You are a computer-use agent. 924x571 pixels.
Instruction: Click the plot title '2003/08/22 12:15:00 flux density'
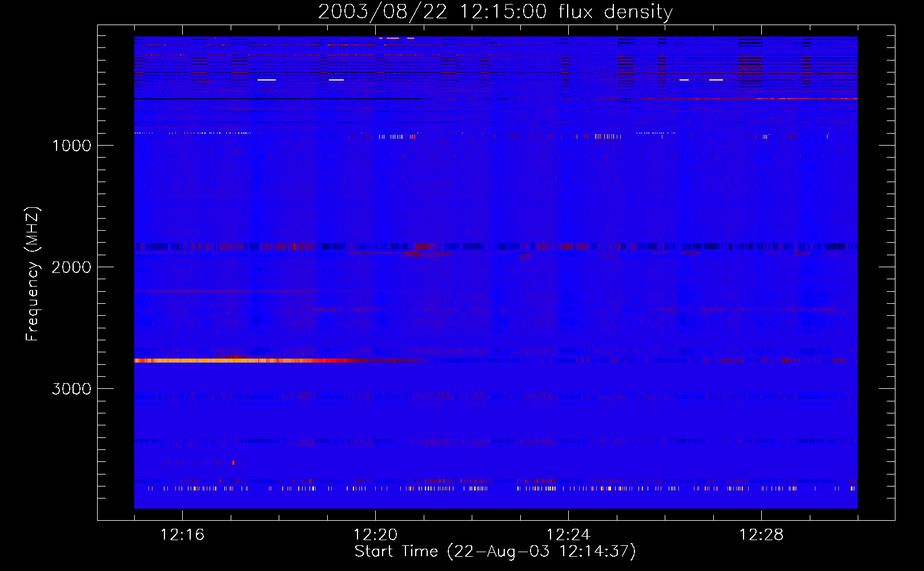pos(495,11)
